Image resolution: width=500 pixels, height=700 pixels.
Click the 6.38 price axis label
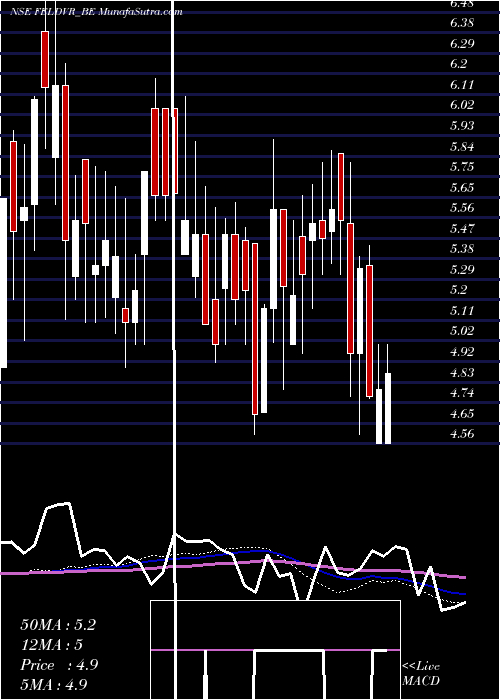point(462,23)
